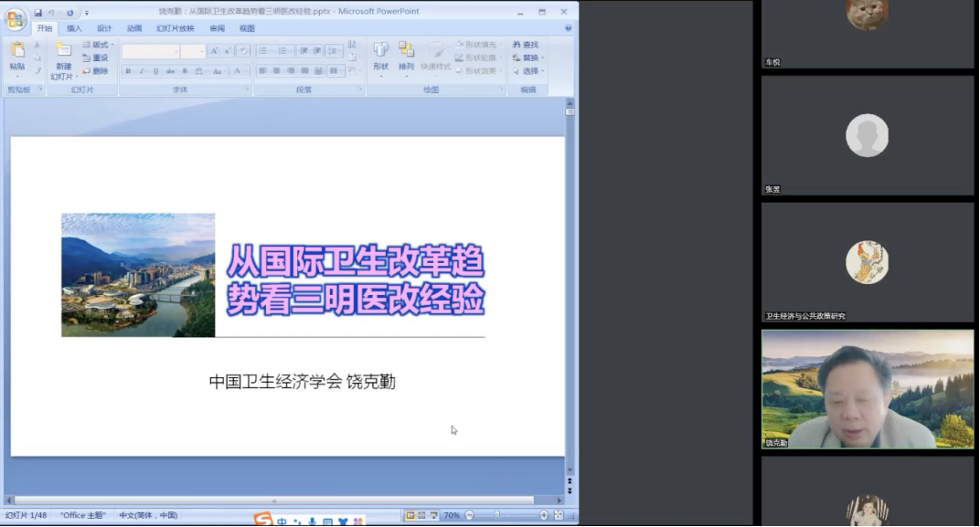980x527 pixels.
Task: Save the presentation from Quick Access toolbar
Action: pos(38,13)
